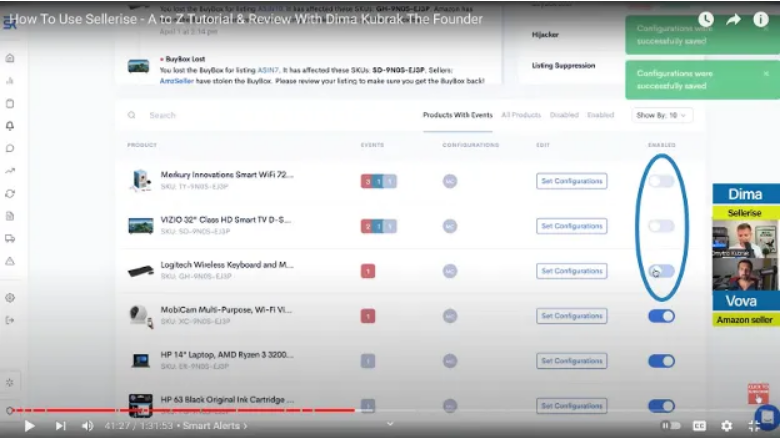Switch to the Disabled tab
The height and width of the screenshot is (438, 780).
pyautogui.click(x=564, y=115)
